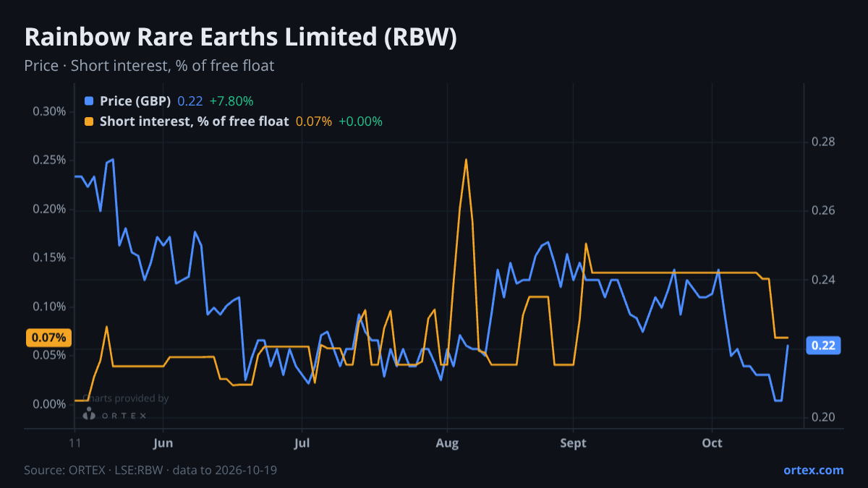868x488 pixels.
Task: Click the +7.80% price change value
Action: pos(231,101)
